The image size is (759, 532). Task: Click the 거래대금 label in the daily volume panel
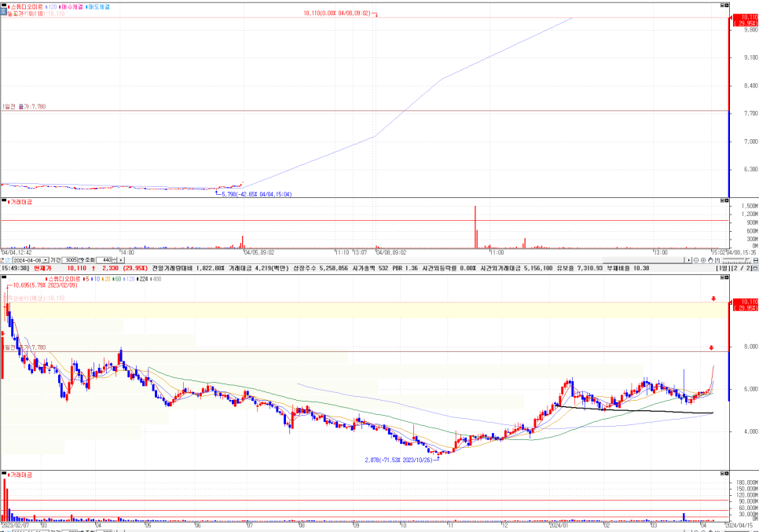point(20,475)
